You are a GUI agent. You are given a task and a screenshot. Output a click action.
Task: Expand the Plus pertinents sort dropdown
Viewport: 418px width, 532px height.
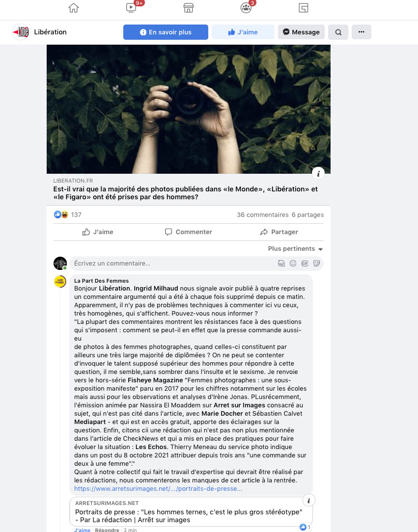(x=295, y=249)
